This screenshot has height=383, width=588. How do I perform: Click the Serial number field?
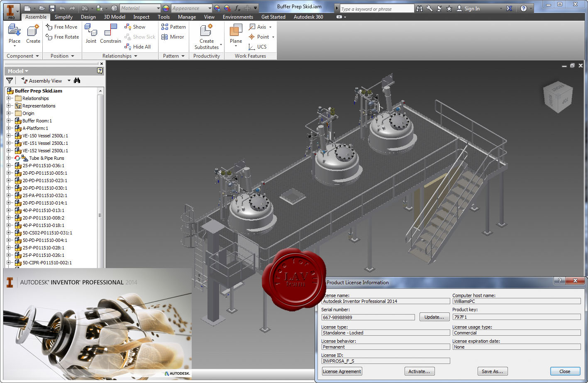point(368,317)
